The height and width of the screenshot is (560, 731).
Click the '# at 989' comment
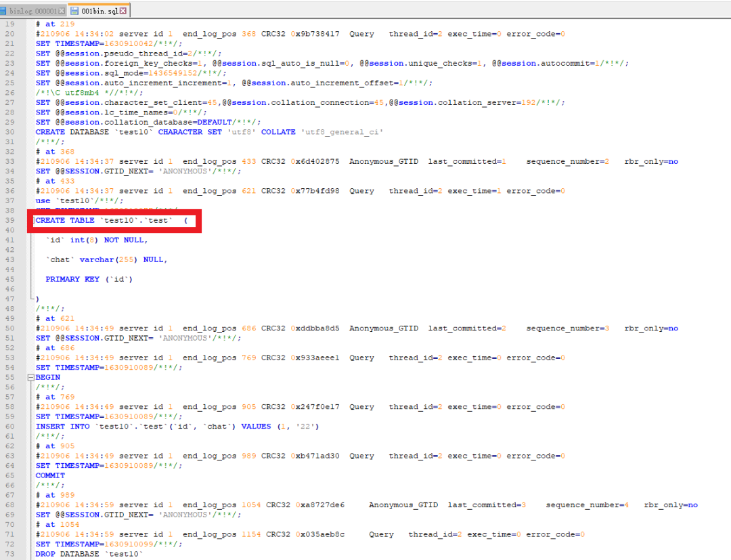coord(55,495)
